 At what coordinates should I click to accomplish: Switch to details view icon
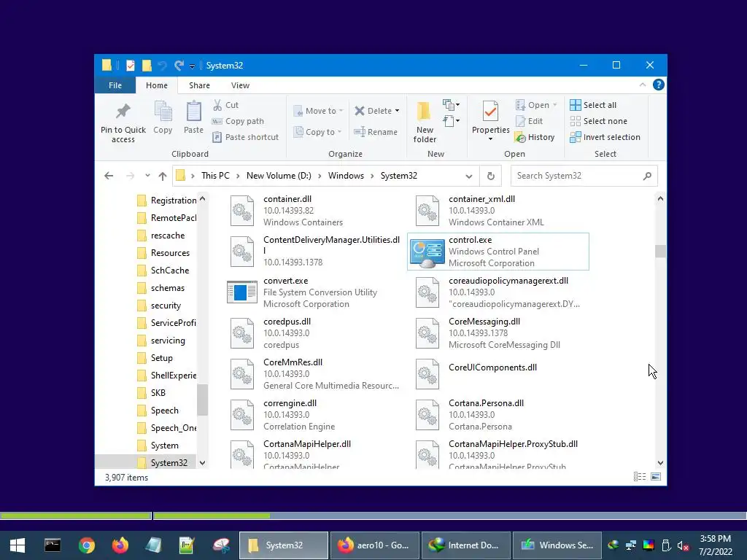pos(640,477)
